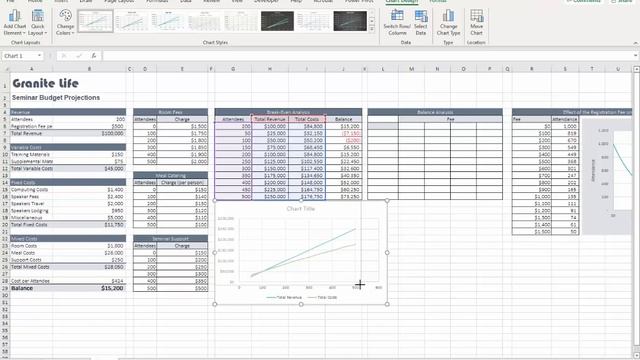Open the Change Colors palette
640x360 pixels.
65,22
